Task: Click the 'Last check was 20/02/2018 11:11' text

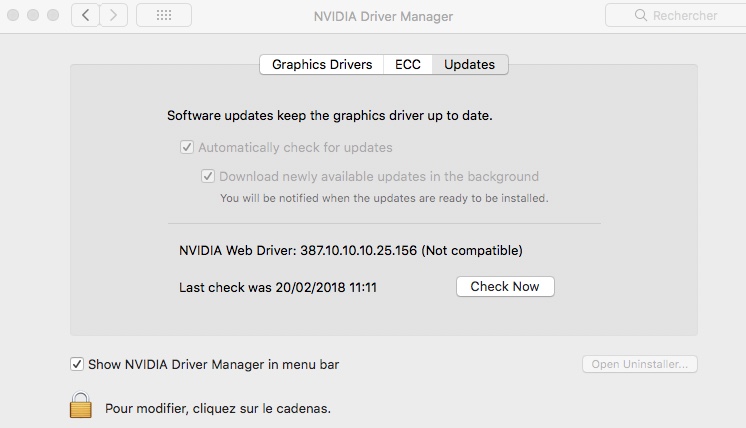Action: pos(278,288)
